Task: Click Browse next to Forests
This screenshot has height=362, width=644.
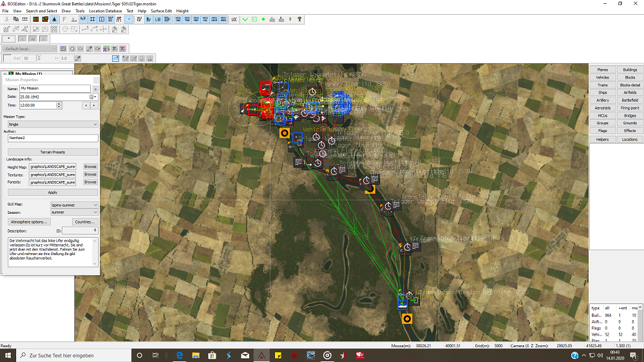Action: click(90, 182)
